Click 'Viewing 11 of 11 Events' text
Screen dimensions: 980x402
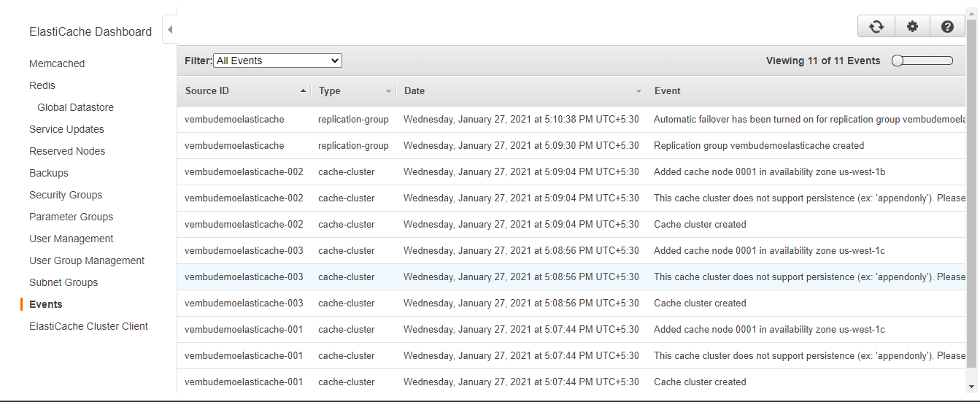coord(823,61)
